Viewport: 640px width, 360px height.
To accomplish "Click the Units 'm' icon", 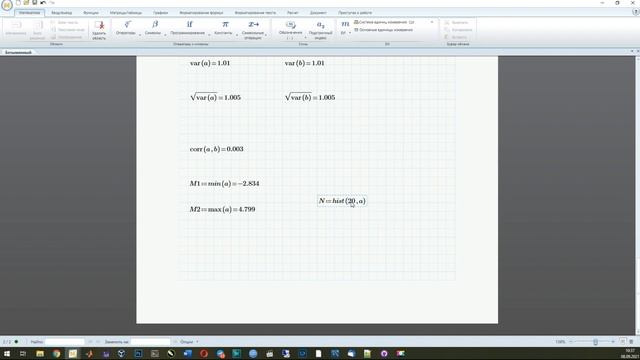I will point(345,24).
